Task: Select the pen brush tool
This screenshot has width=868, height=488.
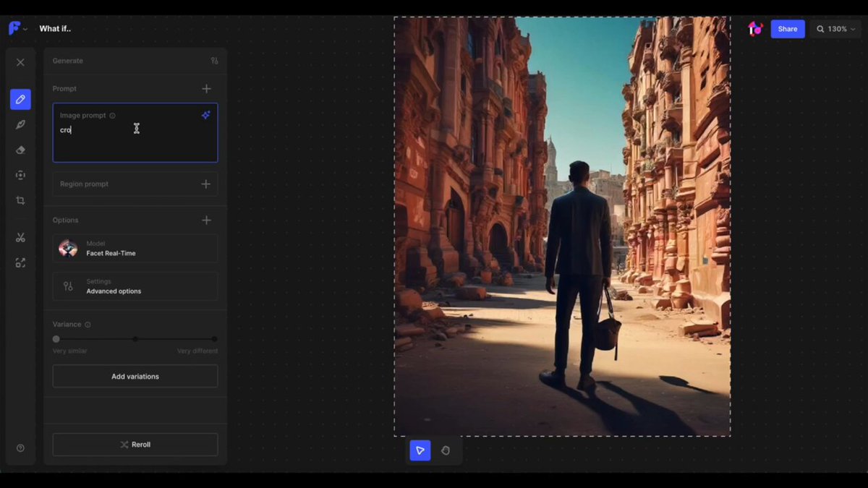Action: 20,124
